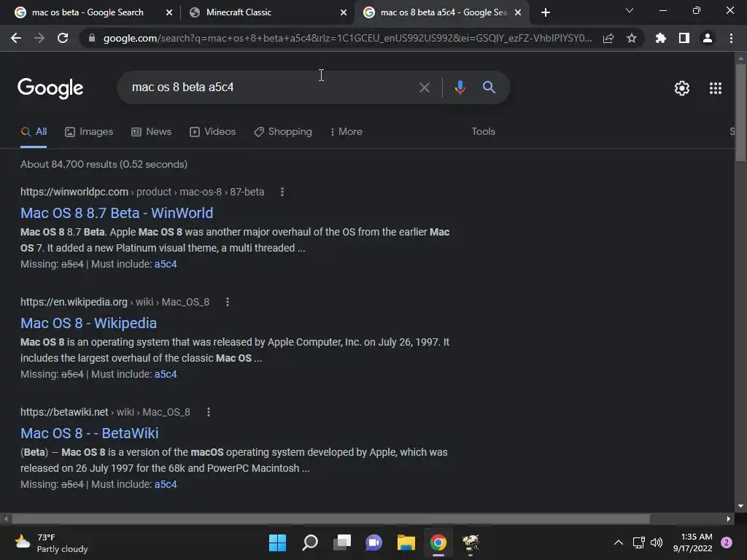Click the scroll-down arrow of the page

click(x=740, y=506)
